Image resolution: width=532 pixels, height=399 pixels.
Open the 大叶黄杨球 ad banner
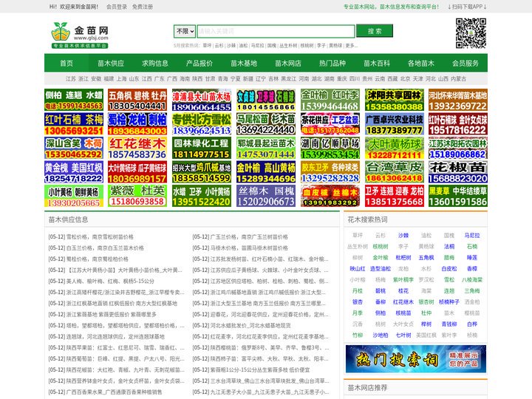[395, 148]
